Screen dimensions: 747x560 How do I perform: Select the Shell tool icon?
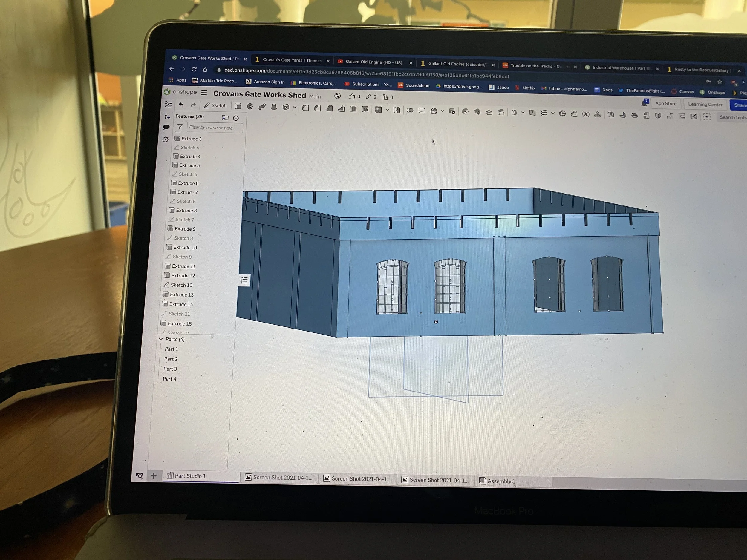point(353,109)
